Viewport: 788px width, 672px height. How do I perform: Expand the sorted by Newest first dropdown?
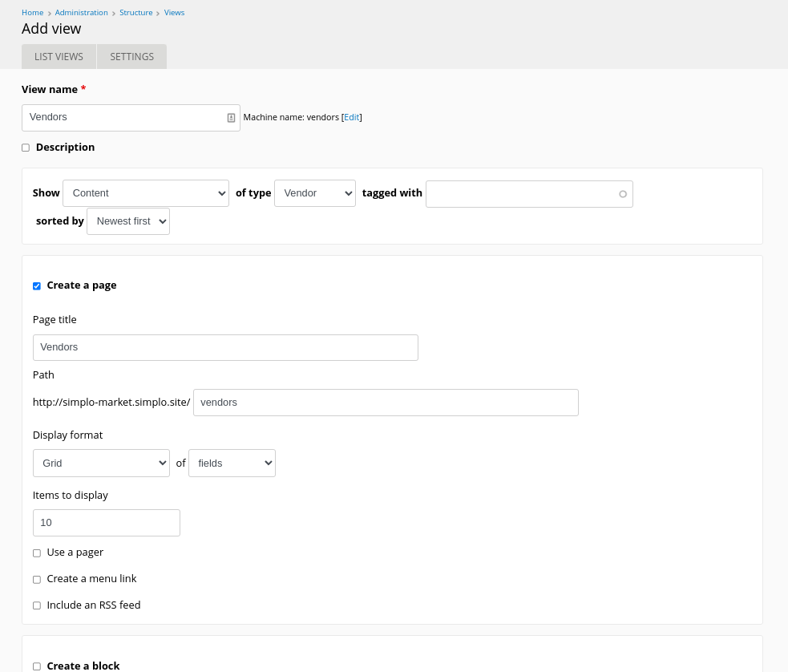pos(128,221)
